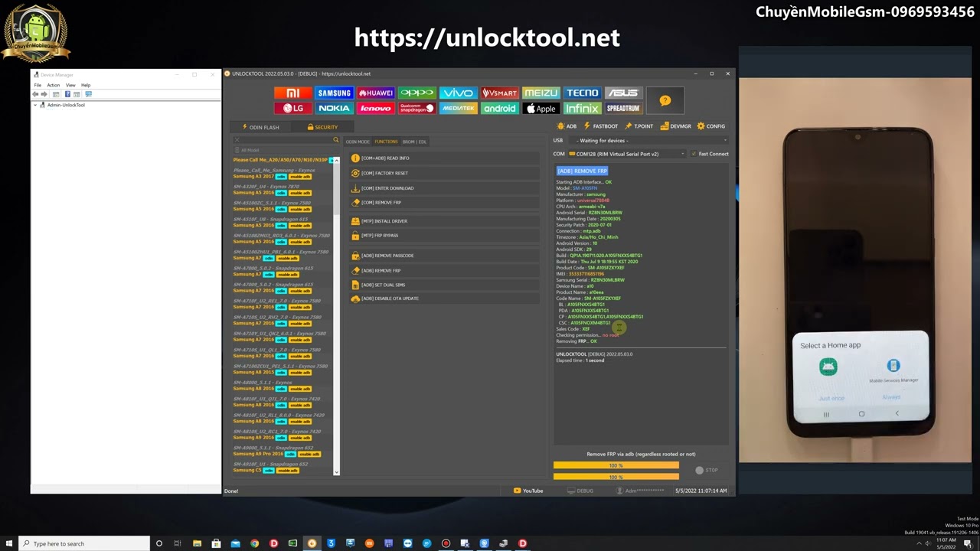Switch to the ODIN FLASH tab
Viewport: 980px width, 551px height.
260,127
